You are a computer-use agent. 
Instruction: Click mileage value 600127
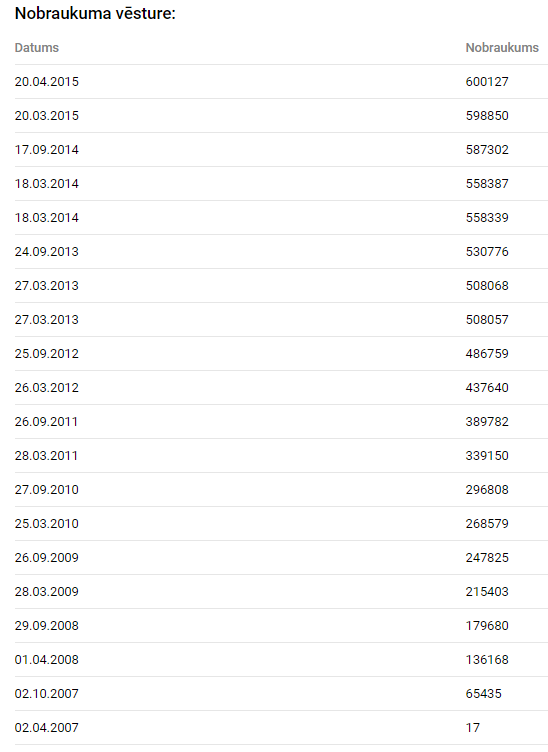click(x=487, y=82)
